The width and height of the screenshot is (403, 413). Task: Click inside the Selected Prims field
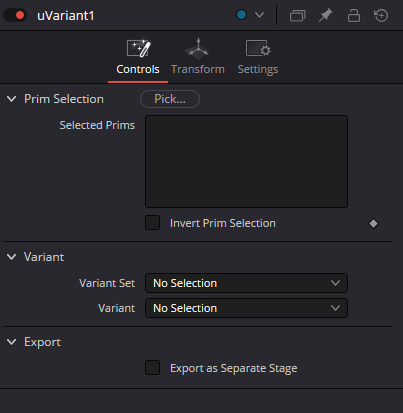[246, 162]
